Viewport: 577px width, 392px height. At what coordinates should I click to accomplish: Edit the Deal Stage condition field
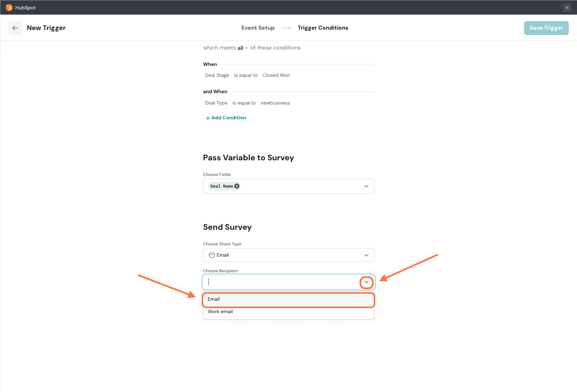click(x=217, y=75)
